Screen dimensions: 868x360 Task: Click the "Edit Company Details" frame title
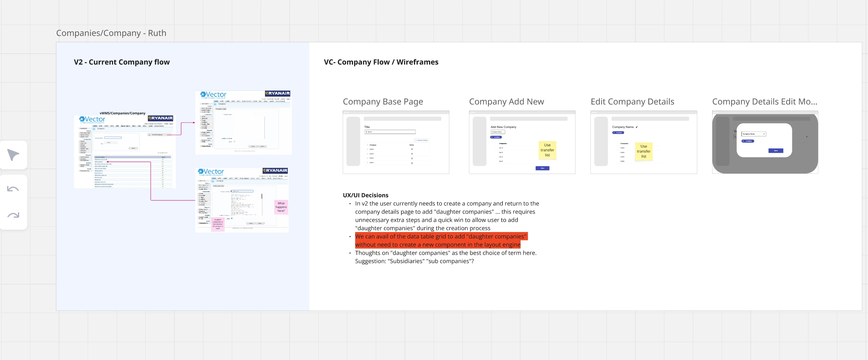tap(633, 101)
